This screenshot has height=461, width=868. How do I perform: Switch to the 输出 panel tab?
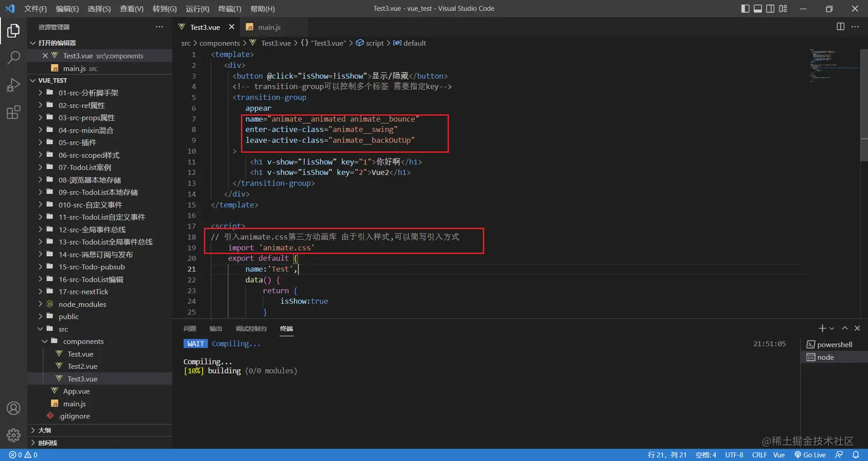click(x=216, y=328)
